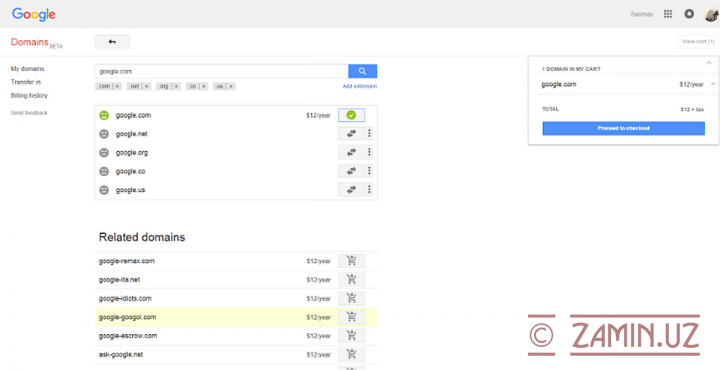Click the ask-google.net domain name
Screen dimensions: 720x370
[121, 354]
